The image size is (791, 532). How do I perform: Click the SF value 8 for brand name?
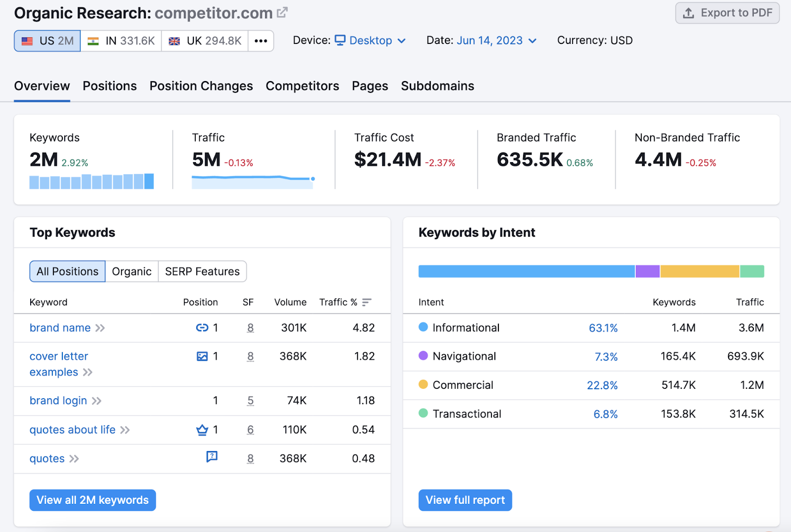(x=251, y=327)
